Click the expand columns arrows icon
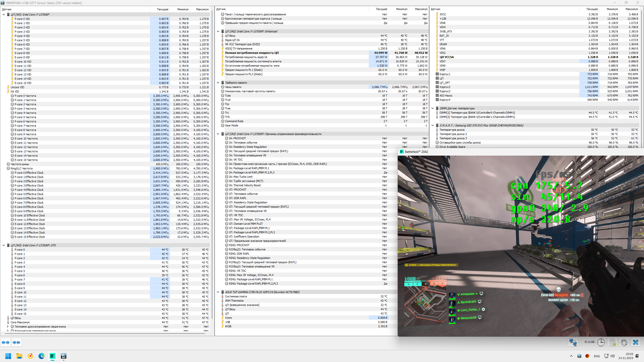Screen dimensions: 644x362 (6, 342)
